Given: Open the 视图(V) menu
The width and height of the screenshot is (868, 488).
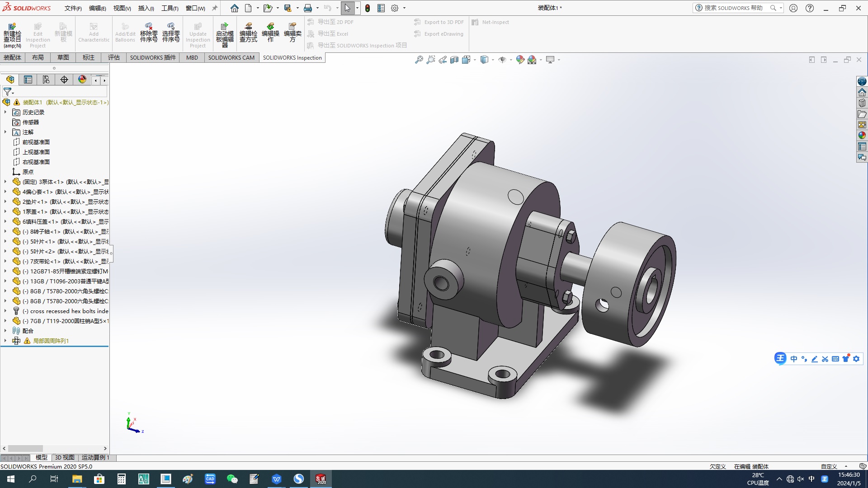Looking at the screenshot, I should tap(122, 8).
